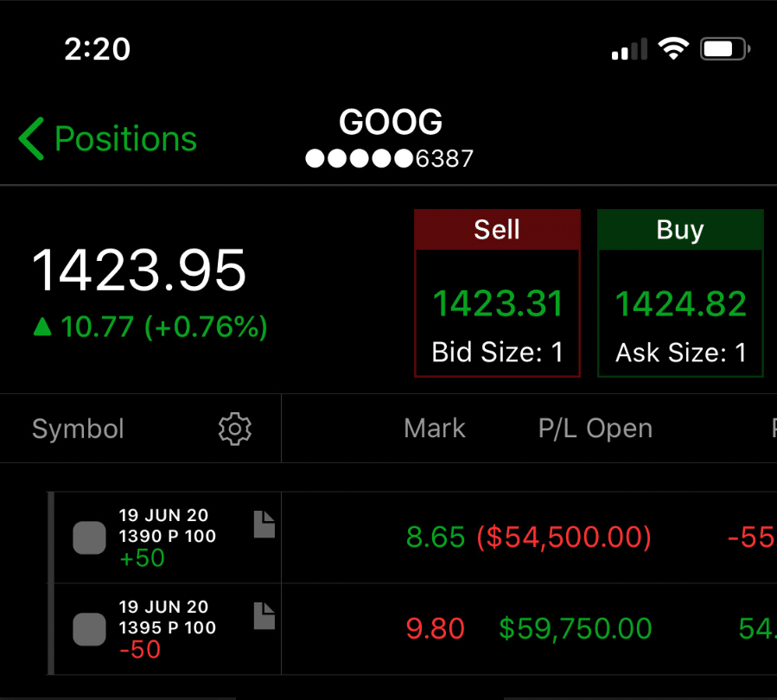Tap the last price 1423.95
This screenshot has height=700, width=777.
[139, 270]
